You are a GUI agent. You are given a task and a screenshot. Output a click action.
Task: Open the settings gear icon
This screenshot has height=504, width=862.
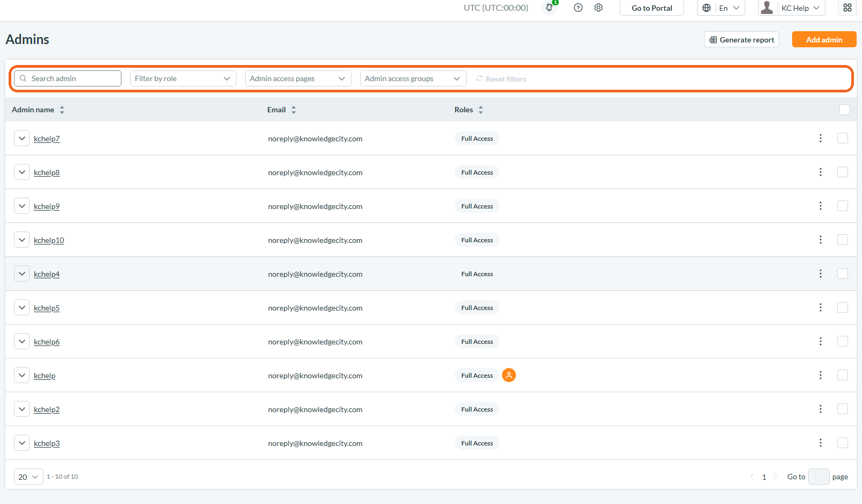click(x=599, y=8)
